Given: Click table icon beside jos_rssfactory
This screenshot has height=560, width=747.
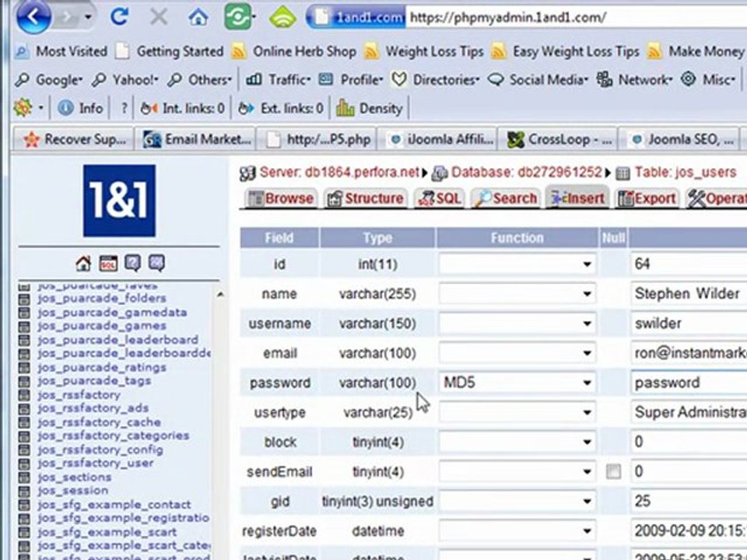Looking at the screenshot, I should 24,395.
